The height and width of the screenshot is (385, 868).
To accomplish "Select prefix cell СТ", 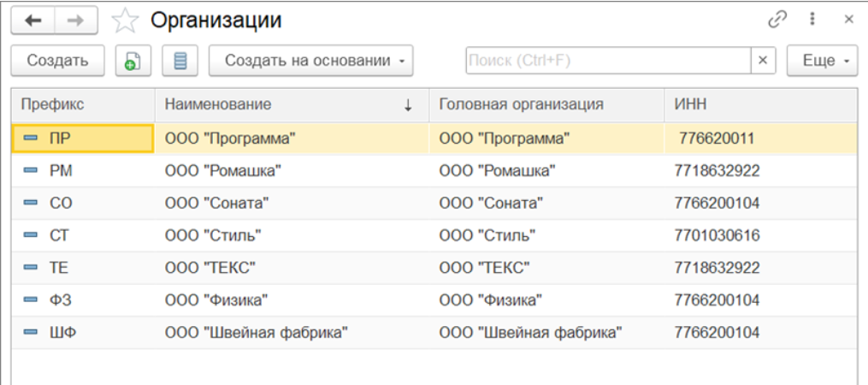I will click(83, 235).
